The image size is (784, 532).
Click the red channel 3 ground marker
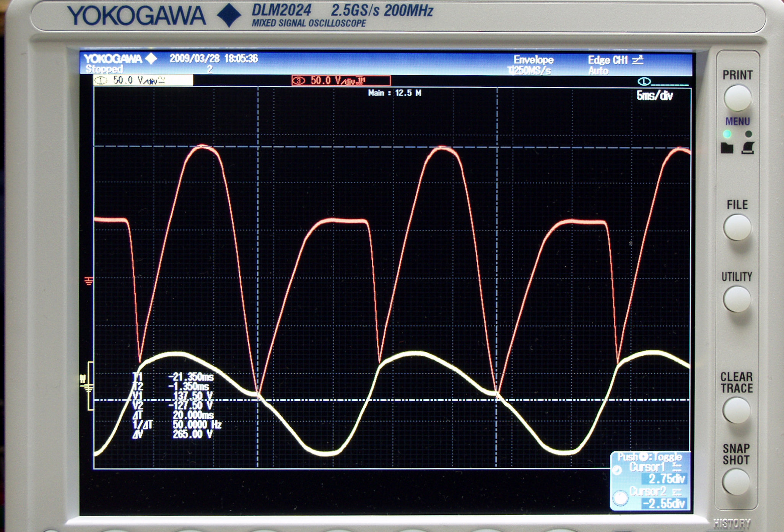(88, 281)
